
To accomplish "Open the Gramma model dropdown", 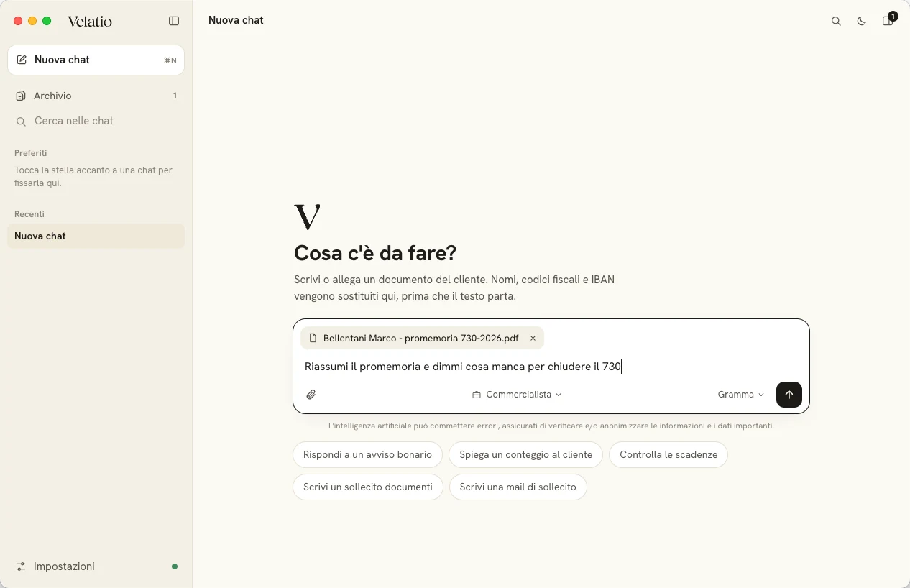I will 741,395.
